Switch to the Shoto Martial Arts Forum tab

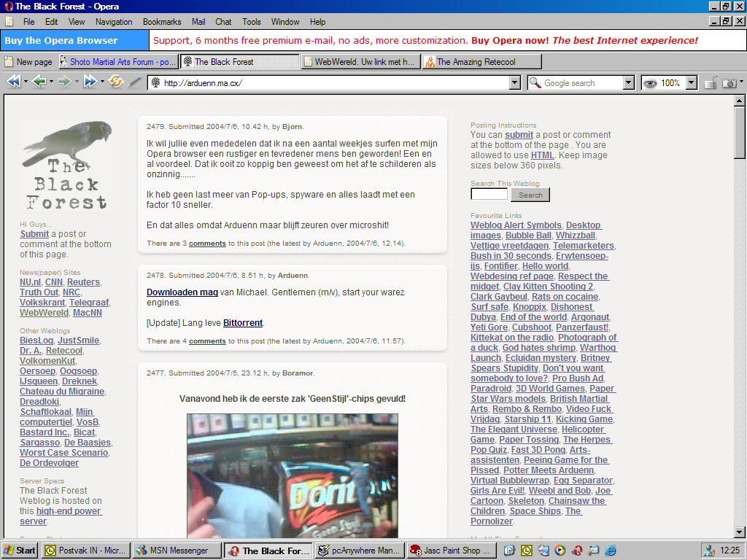pos(118,61)
